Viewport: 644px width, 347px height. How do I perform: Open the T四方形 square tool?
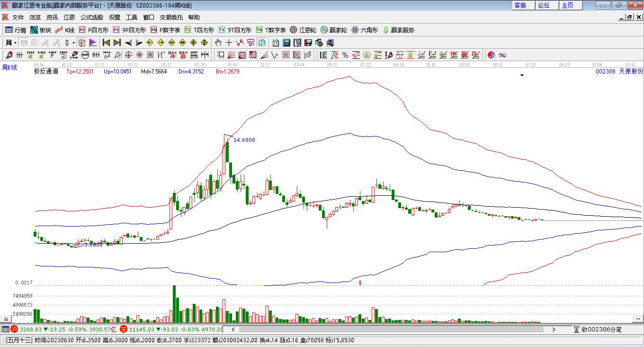point(199,30)
